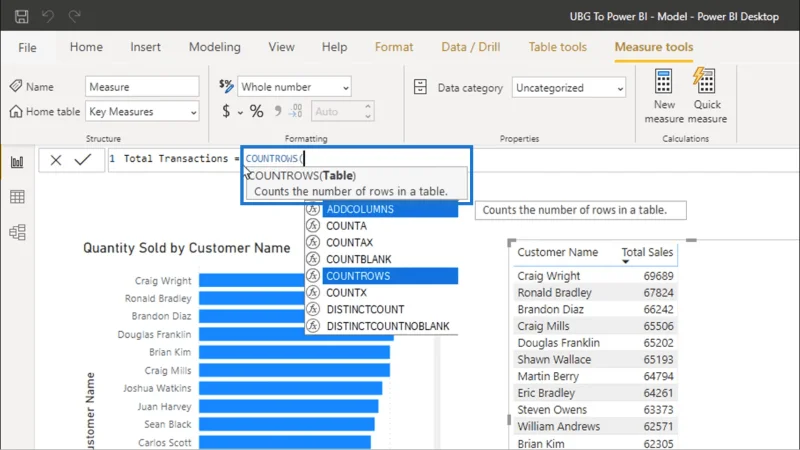Click the decimal places icon
The width and height of the screenshot is (800, 450).
tap(295, 111)
